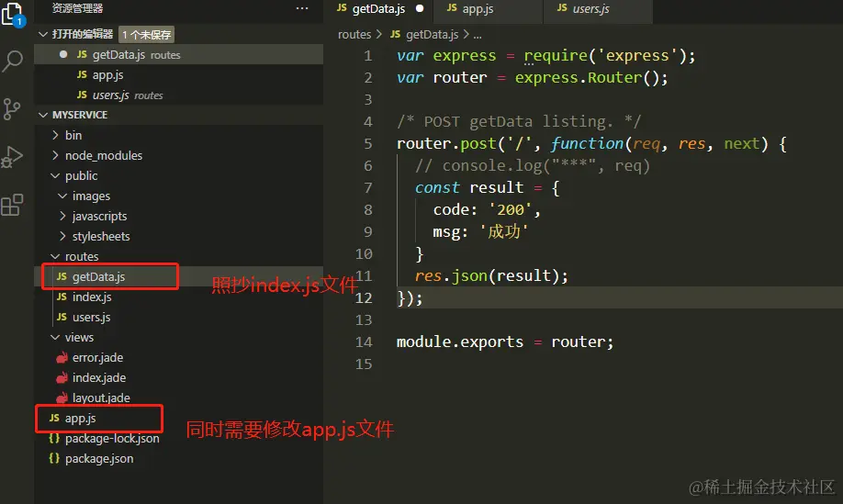Click 'router.post' on line 5
843x504 pixels.
point(445,143)
